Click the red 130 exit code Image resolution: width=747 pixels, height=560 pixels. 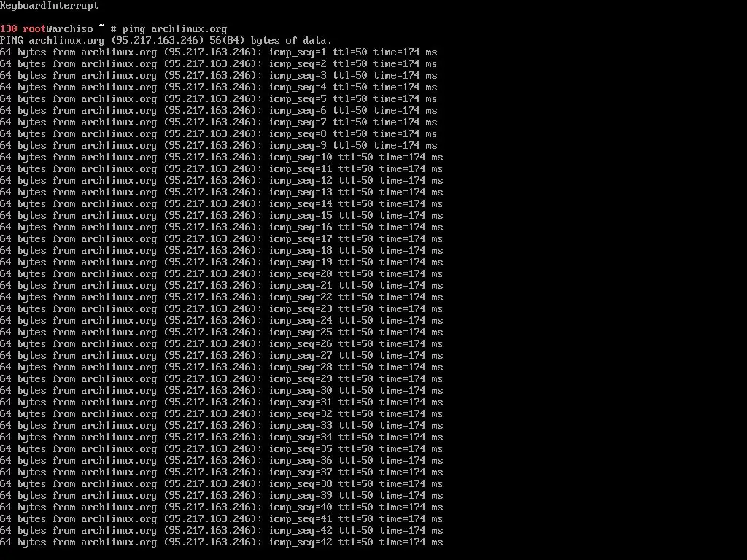click(9, 29)
